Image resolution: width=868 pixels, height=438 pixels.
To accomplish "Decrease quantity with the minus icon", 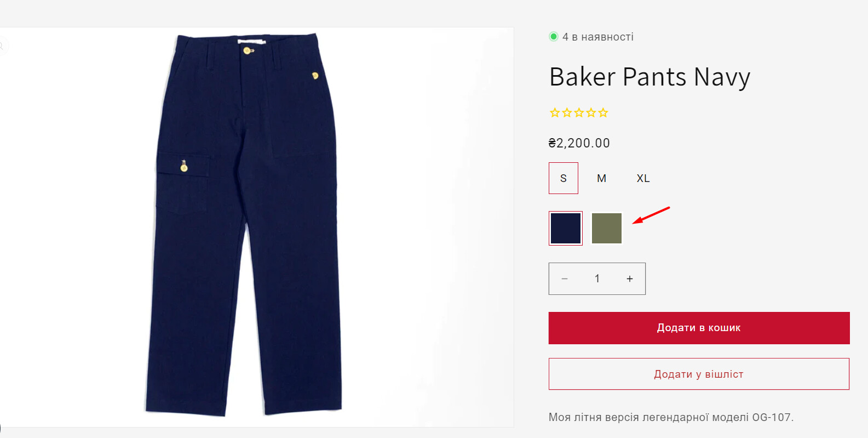I will [x=565, y=279].
